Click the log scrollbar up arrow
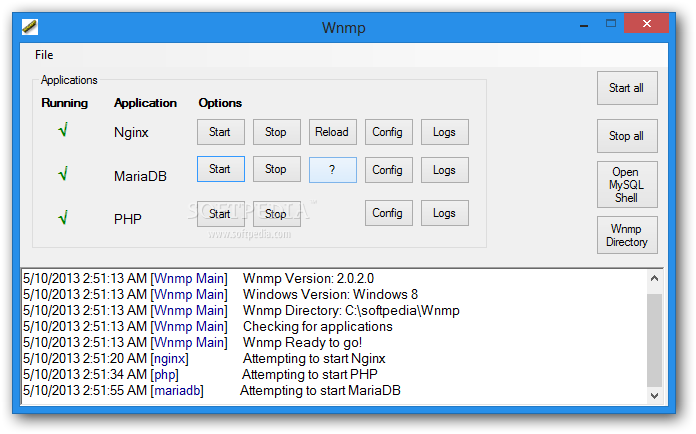Screen dimensions: 696x434 click(x=654, y=278)
